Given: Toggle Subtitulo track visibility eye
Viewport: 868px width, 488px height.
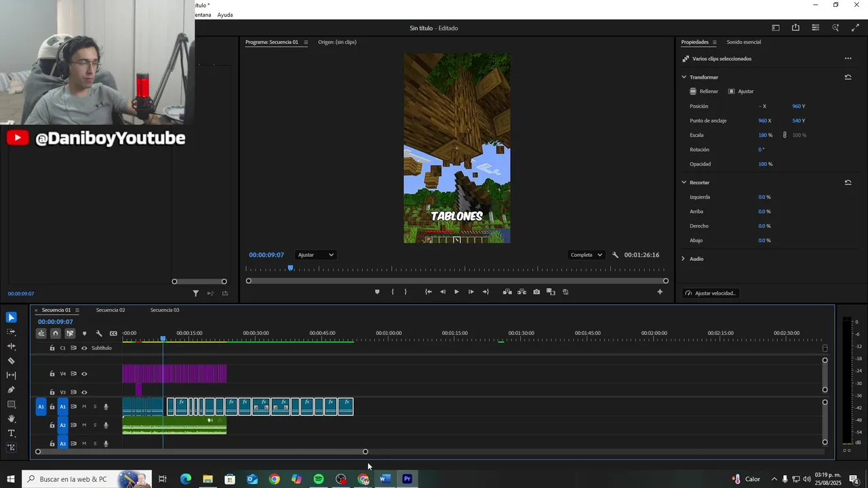Looking at the screenshot, I should point(84,348).
